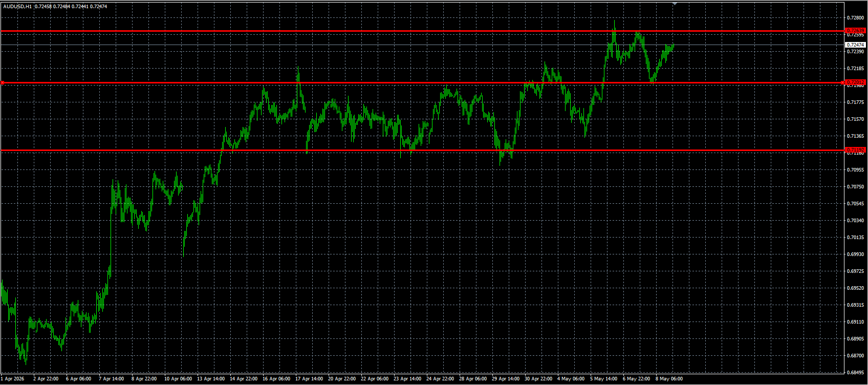This screenshot has height=385, width=868.
Task: Click the 0.70750 price scale value
Action: pos(855,187)
